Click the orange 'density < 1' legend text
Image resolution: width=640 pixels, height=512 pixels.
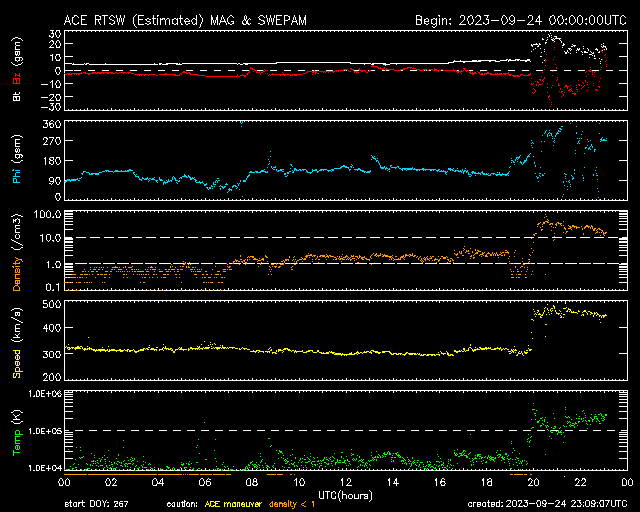pos(292,504)
